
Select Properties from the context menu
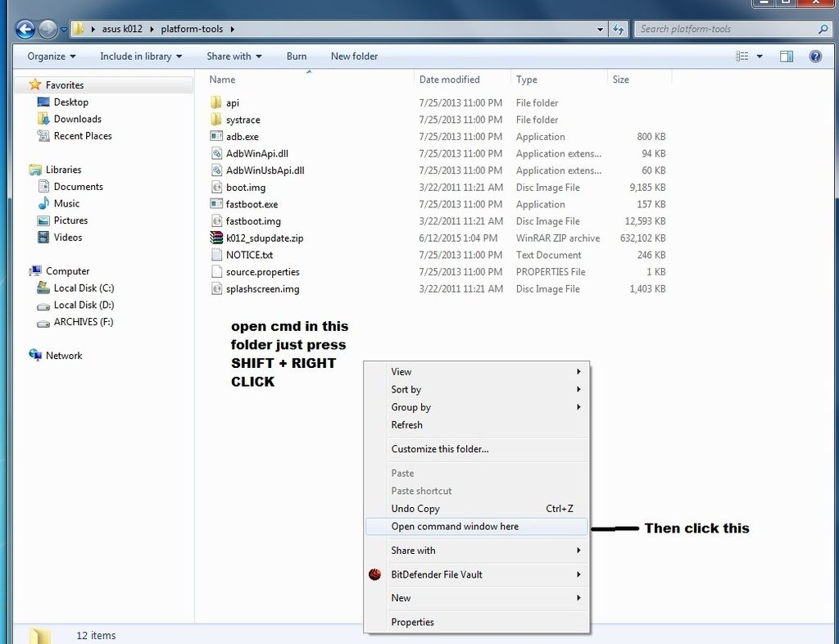coord(412,622)
